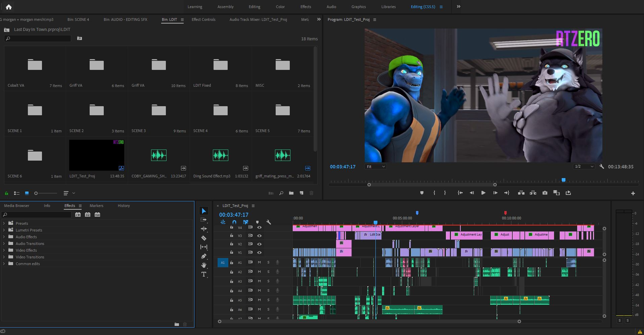Solo audio track A2
Image resolution: width=644 pixels, height=335 pixels.
(268, 271)
